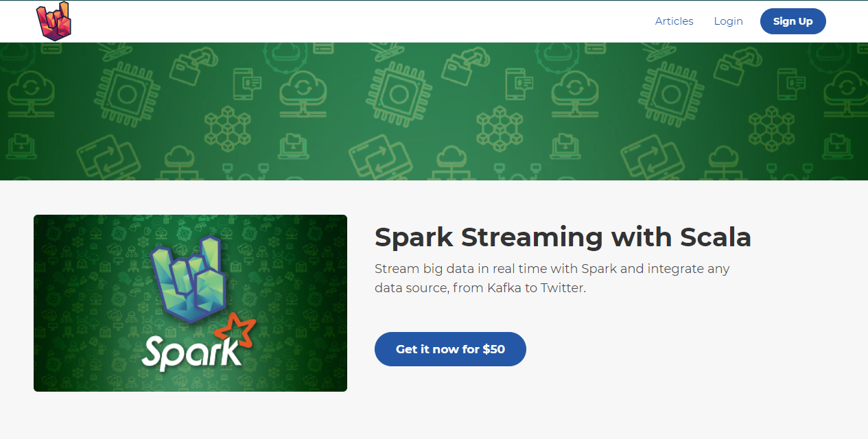The image size is (868, 439).
Task: Click the white Spark wordmark in the course image
Action: (x=191, y=353)
